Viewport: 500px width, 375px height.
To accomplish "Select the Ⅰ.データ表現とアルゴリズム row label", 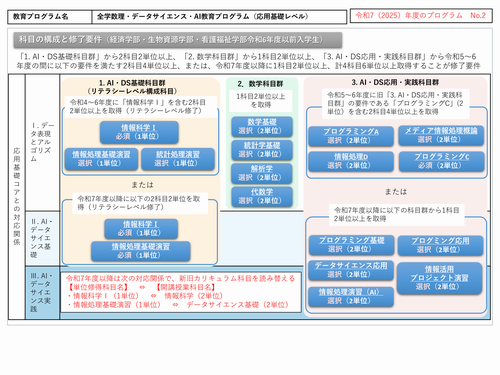I will 43,142.
